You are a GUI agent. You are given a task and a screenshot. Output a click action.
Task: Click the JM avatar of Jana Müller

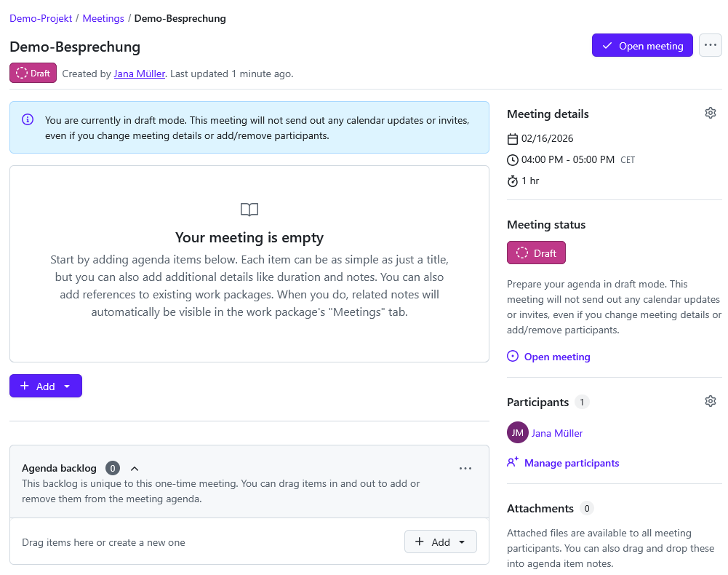(x=517, y=432)
